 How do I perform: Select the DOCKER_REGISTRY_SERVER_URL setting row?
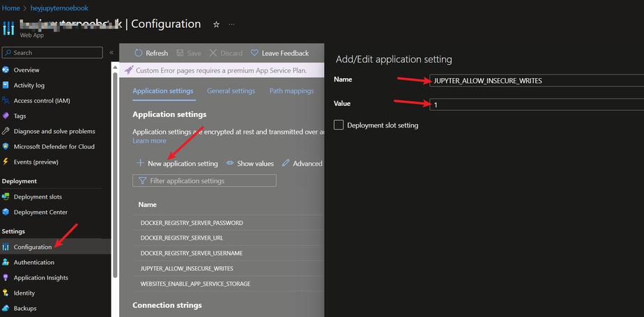(229, 238)
